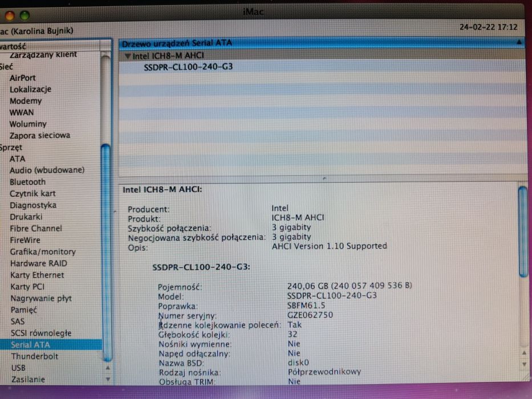Image resolution: width=532 pixels, height=399 pixels.
Task: Select the Sprzęt category heading
Action: pos(11,148)
